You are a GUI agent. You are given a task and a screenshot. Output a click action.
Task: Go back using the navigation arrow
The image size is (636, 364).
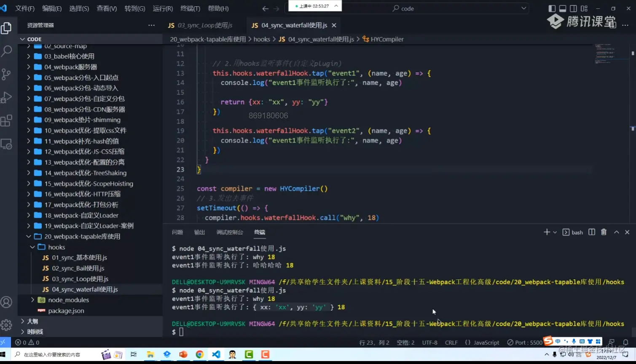[265, 8]
